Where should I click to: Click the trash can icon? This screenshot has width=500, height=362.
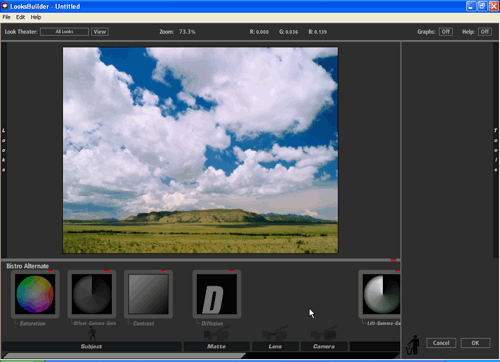coord(413,345)
